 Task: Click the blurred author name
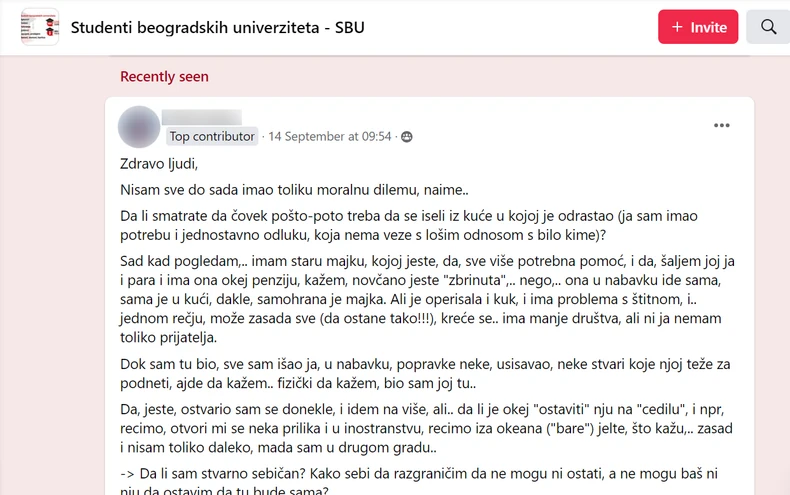[202, 117]
